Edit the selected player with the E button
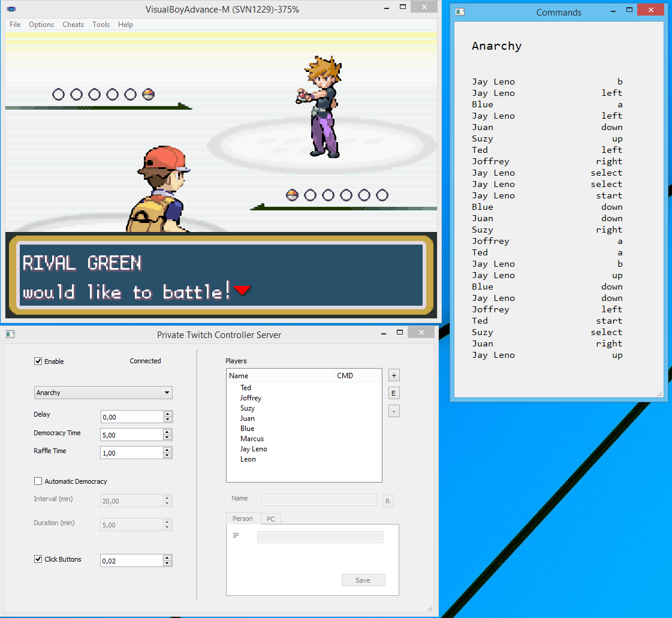The width and height of the screenshot is (672, 618). click(x=394, y=393)
